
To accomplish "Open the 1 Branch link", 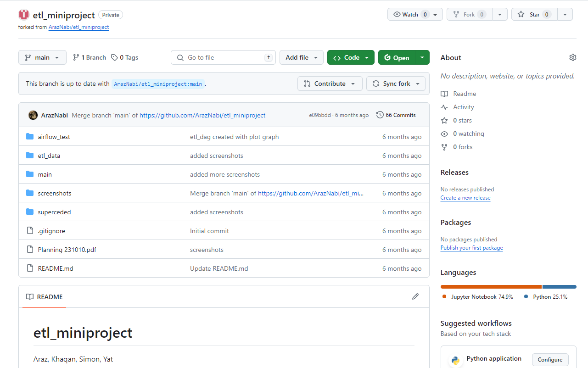I will [90, 57].
